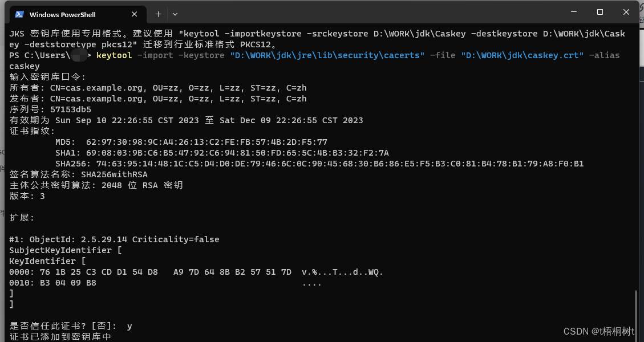Open a new terminal tab
Viewport: 644px width, 342px height.
[x=158, y=14]
